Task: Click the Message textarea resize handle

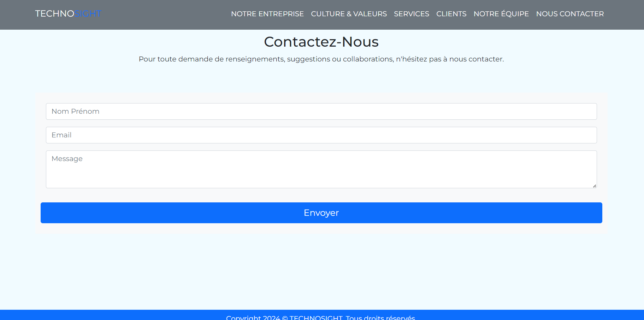Action: point(595,186)
